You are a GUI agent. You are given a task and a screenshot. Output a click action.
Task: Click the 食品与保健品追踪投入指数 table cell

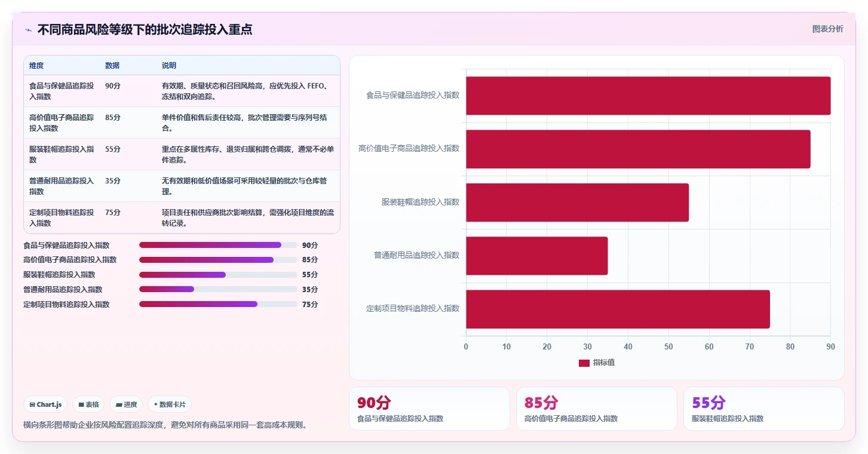tap(62, 91)
